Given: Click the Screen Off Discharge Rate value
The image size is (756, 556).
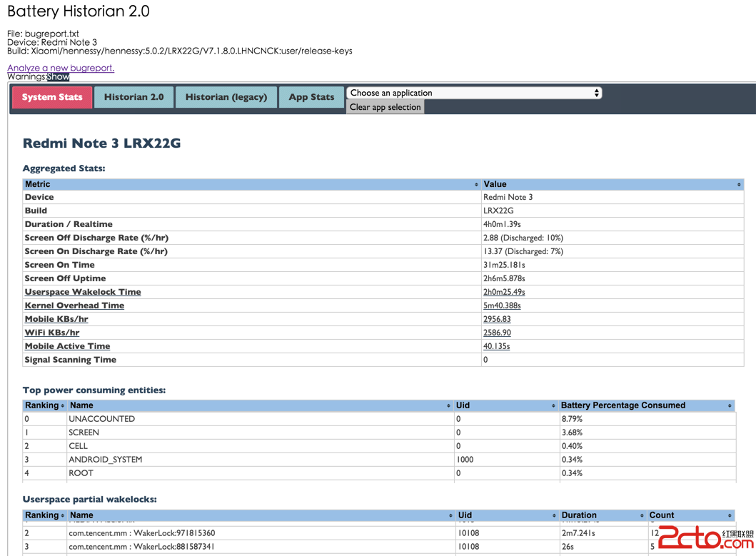Looking at the screenshot, I should coord(523,238).
